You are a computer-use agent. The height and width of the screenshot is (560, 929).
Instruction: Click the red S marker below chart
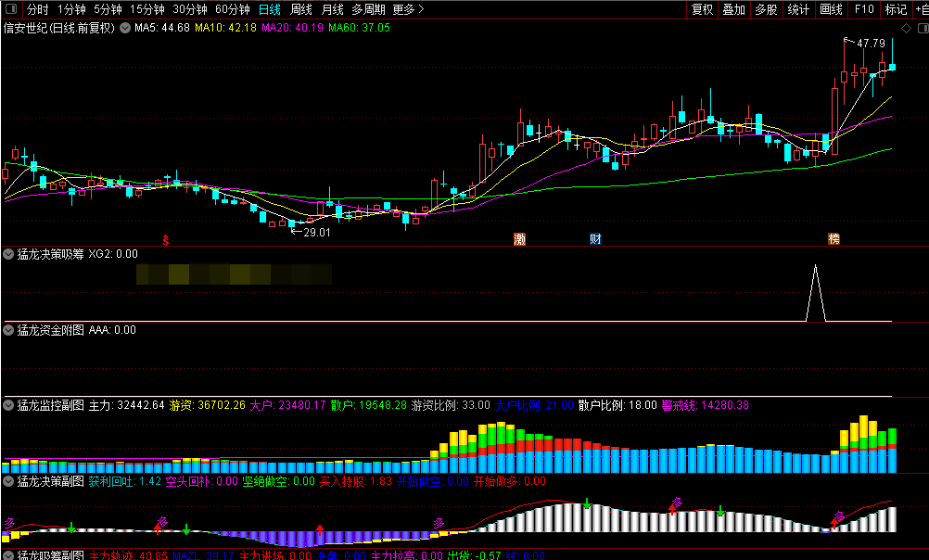coord(167,239)
